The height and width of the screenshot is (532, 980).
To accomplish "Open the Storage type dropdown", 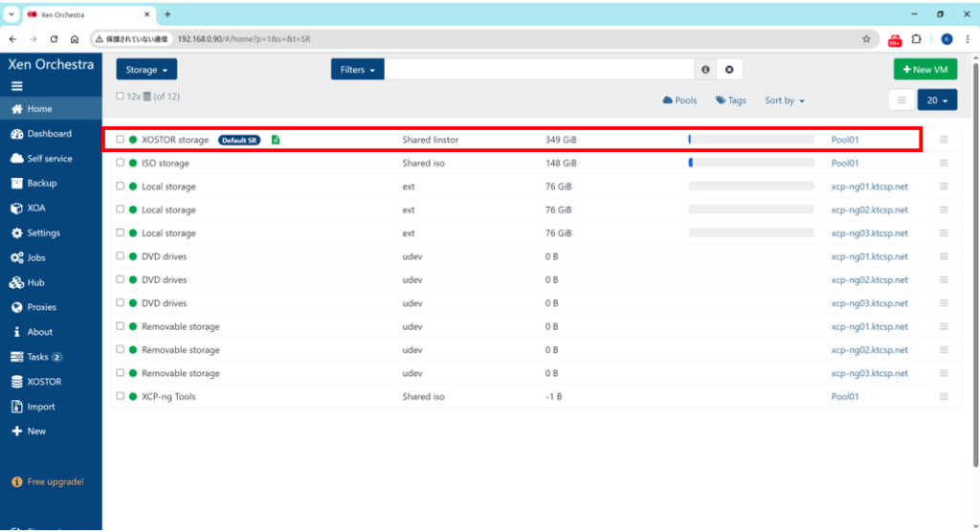I will (x=146, y=70).
